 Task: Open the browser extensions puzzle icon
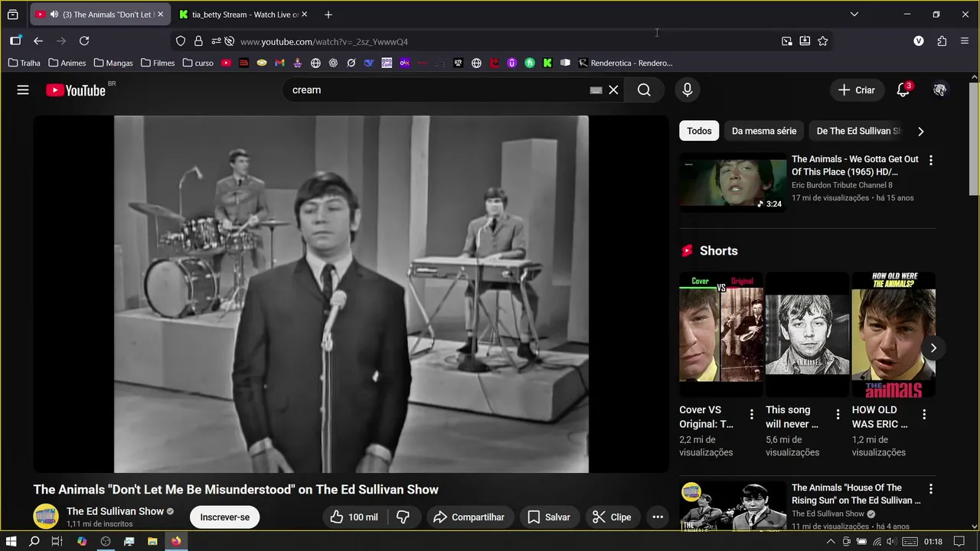(942, 41)
